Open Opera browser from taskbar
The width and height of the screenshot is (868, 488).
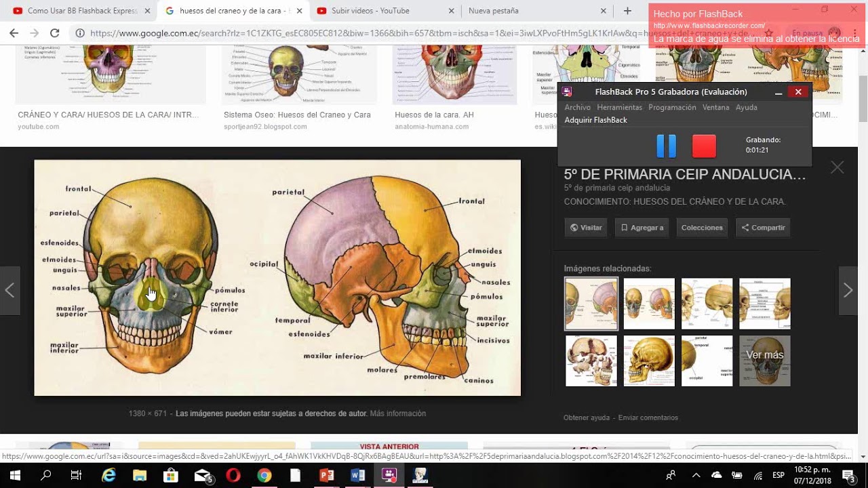[233, 475]
